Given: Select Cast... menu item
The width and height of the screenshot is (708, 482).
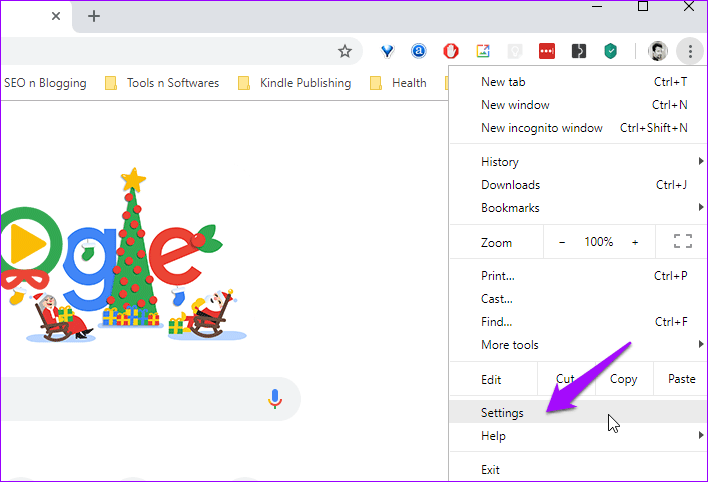Looking at the screenshot, I should coord(578,299).
